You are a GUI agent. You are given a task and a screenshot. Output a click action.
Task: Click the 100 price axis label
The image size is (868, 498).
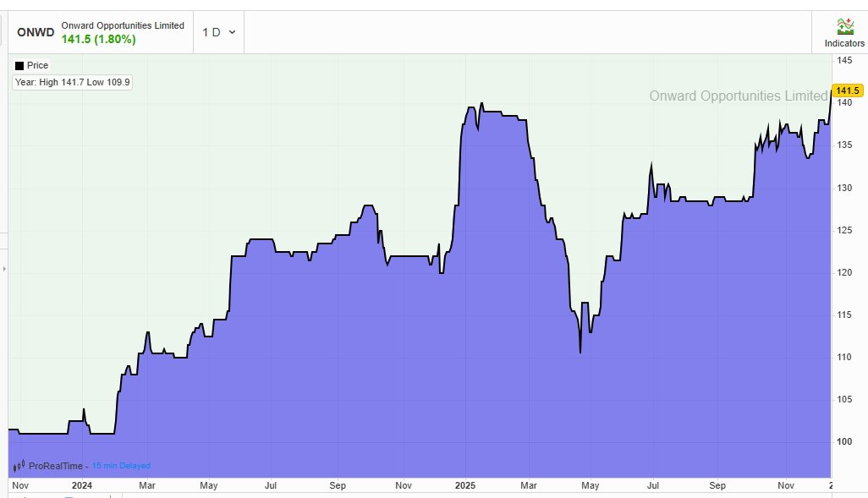click(x=844, y=441)
